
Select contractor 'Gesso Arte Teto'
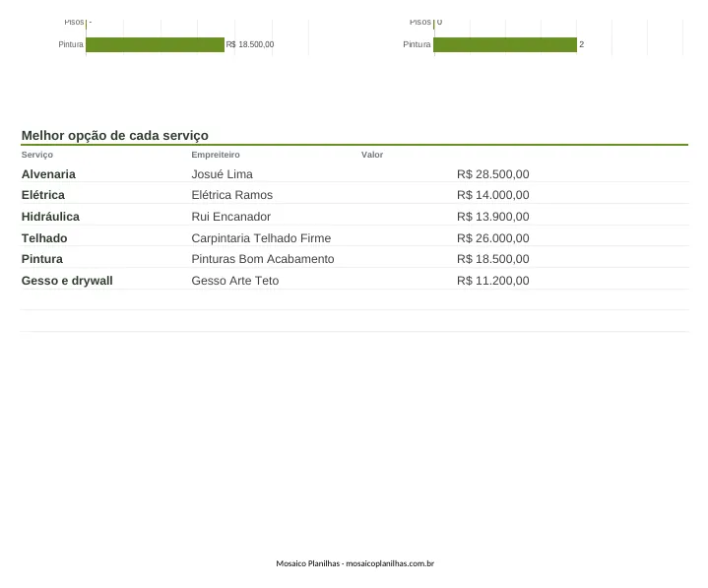[234, 281]
